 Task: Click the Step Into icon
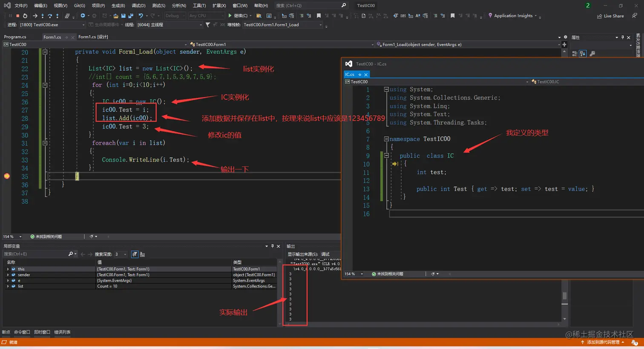43,16
